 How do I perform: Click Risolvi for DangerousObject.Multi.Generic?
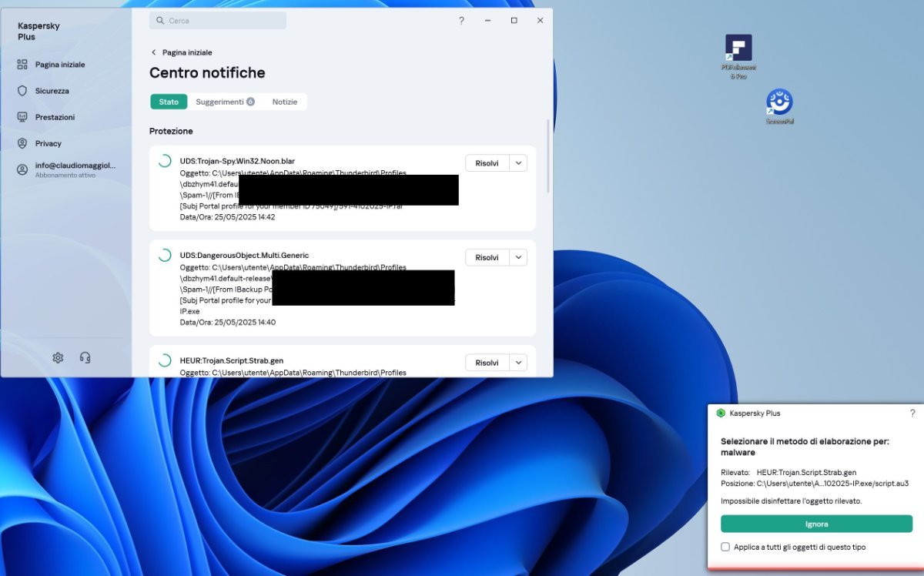point(487,257)
